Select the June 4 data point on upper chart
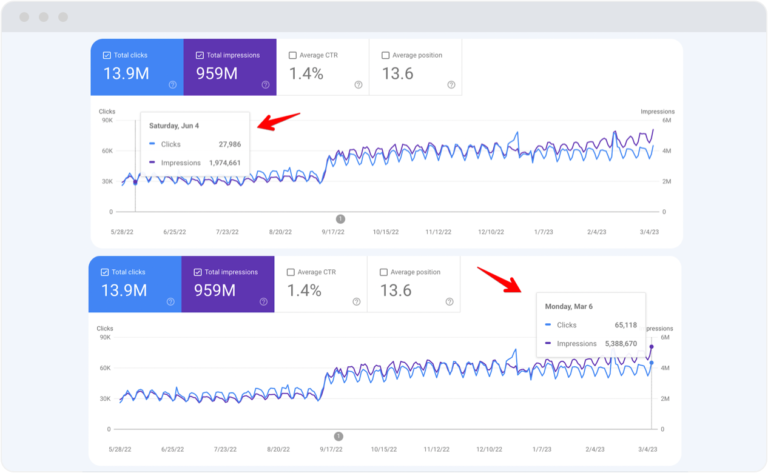Screen dimensions: 768x473 (x=136, y=182)
